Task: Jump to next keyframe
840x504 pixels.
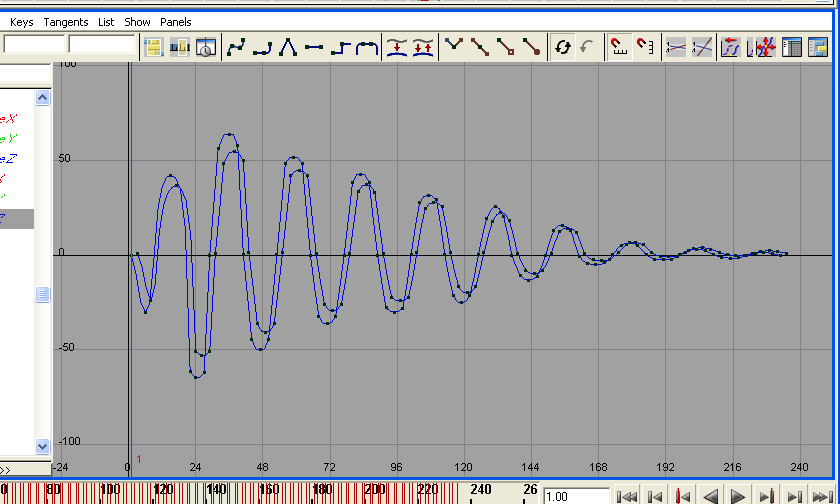Action: [x=767, y=497]
